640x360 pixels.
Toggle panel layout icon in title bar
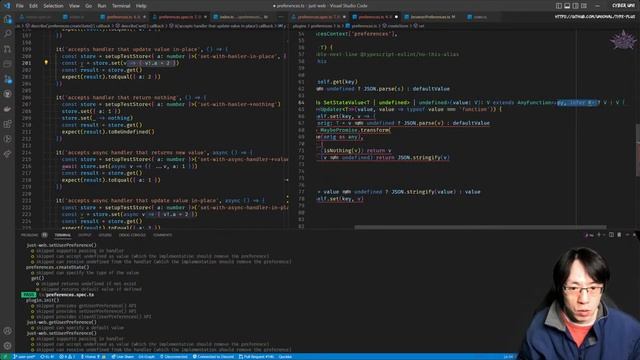pyautogui.click(x=567, y=6)
